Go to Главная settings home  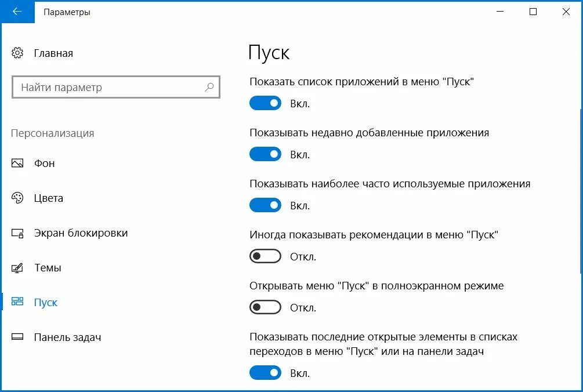click(53, 53)
